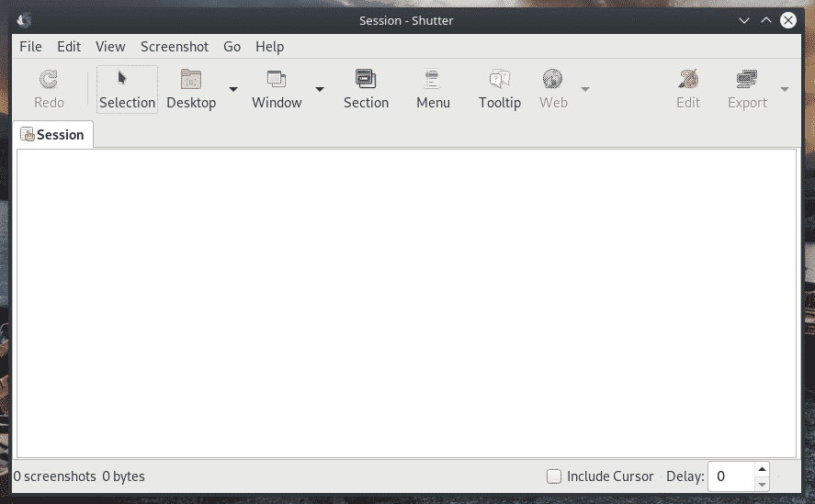The image size is (815, 504).
Task: Capture the Desktop with its toolbar icon
Action: tap(191, 80)
